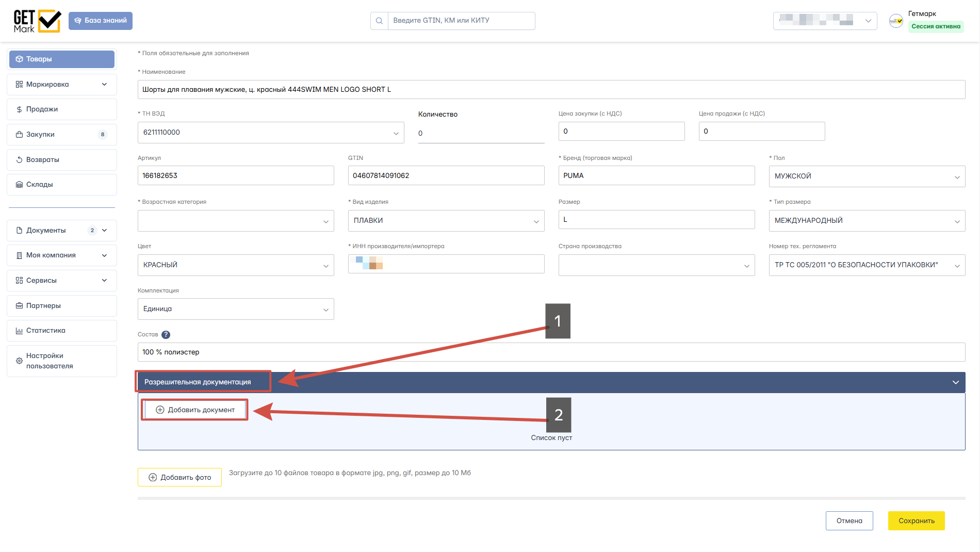This screenshot has height=552, width=980.
Task: Expand the Документы sidebar submenu
Action: 62,231
